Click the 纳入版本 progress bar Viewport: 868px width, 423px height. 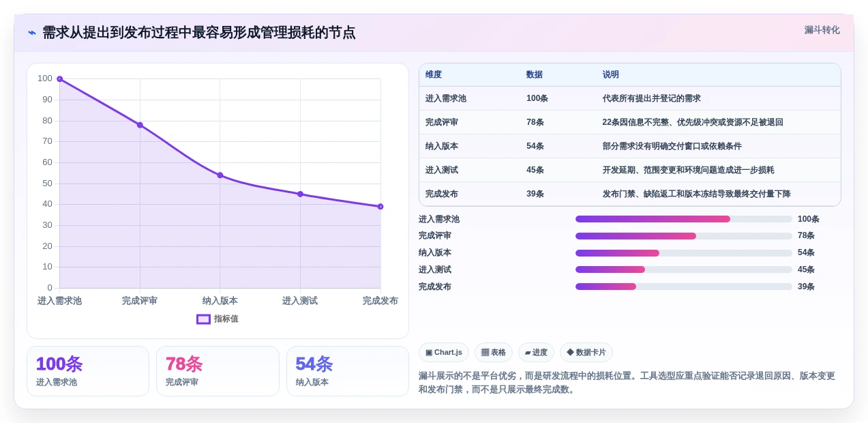coord(684,253)
